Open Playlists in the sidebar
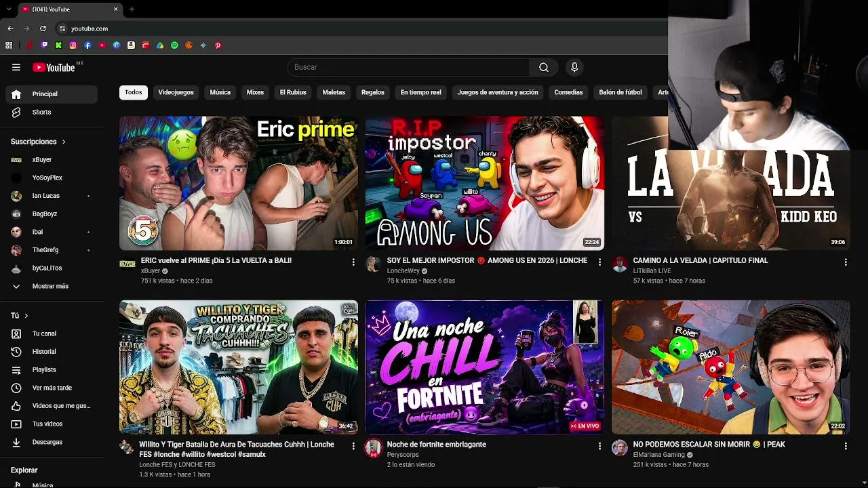This screenshot has width=868, height=488. pyautogui.click(x=52, y=370)
